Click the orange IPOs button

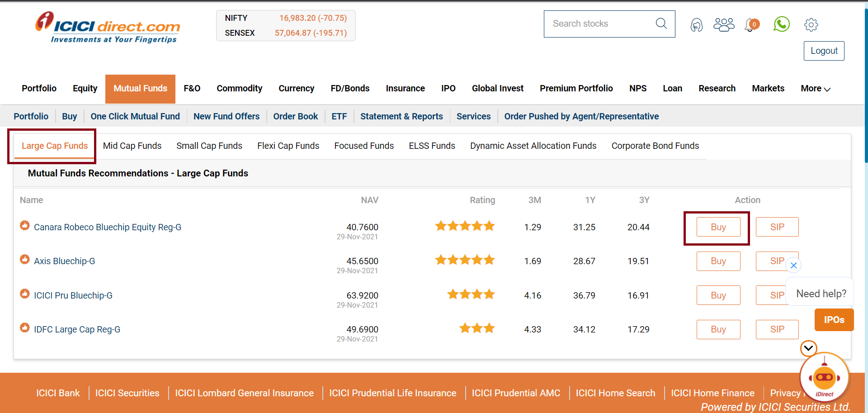(x=834, y=320)
